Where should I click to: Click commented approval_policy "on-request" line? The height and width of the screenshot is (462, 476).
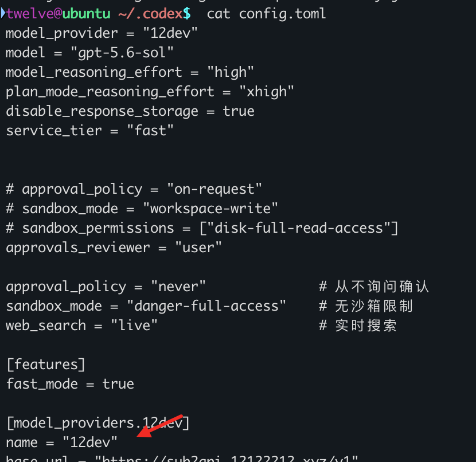134,189
